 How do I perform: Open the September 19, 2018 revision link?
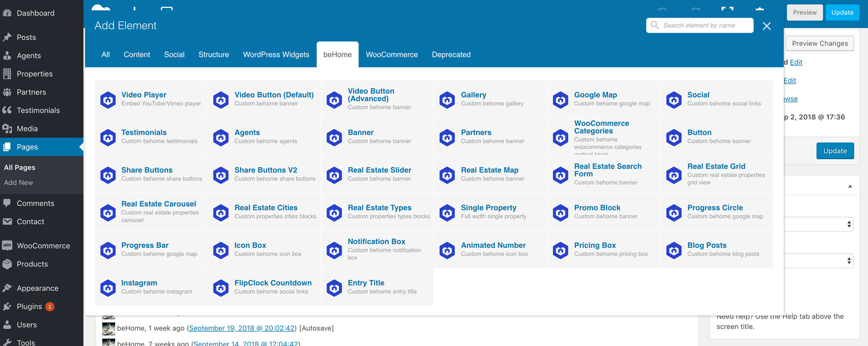tap(241, 328)
